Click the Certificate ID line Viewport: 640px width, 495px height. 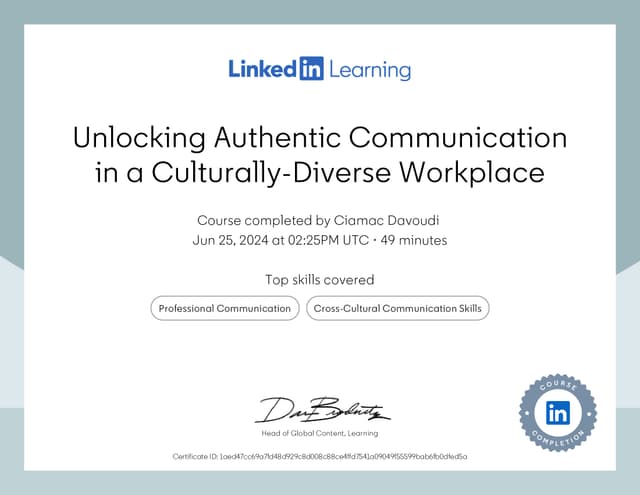click(x=320, y=456)
